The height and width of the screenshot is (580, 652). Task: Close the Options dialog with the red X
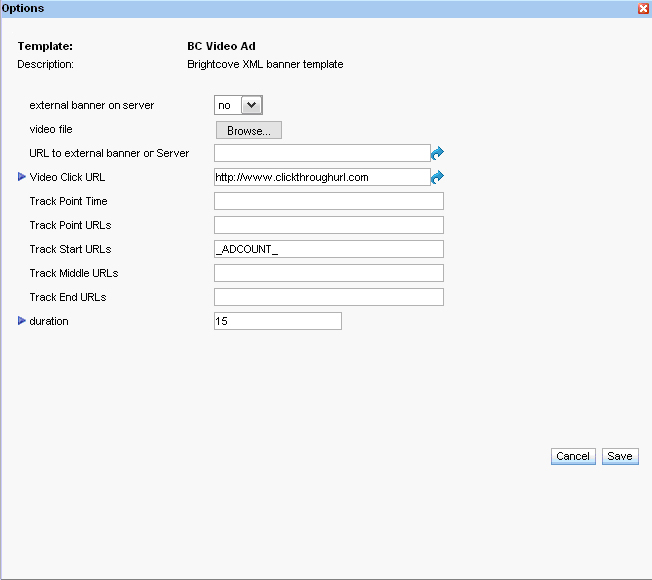(x=643, y=8)
